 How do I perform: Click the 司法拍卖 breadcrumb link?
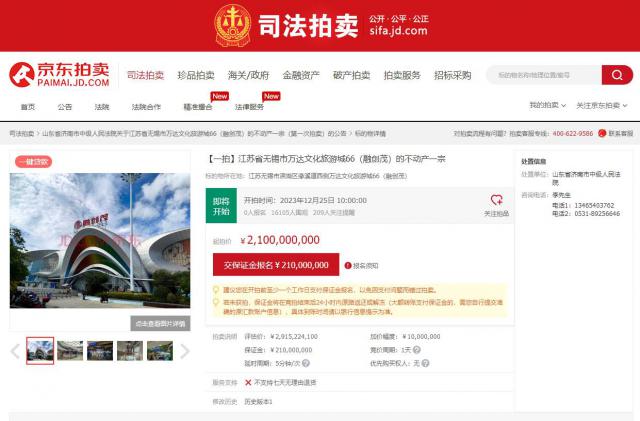tap(22, 134)
